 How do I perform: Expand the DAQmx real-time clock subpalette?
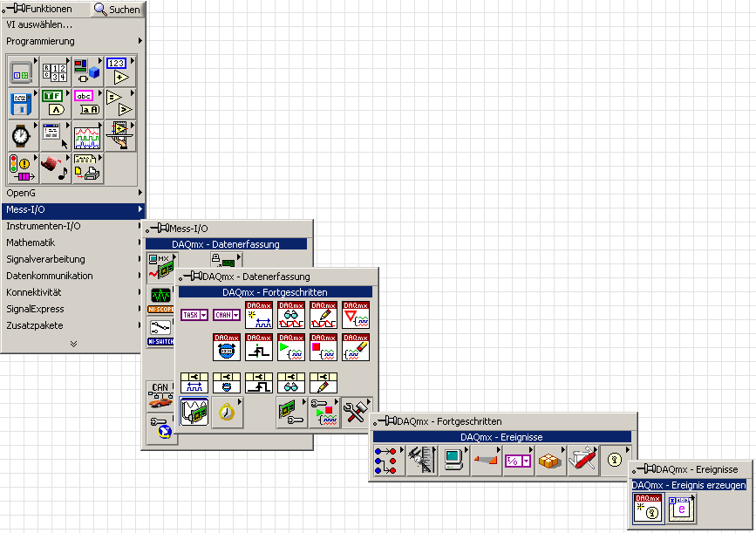[227, 412]
